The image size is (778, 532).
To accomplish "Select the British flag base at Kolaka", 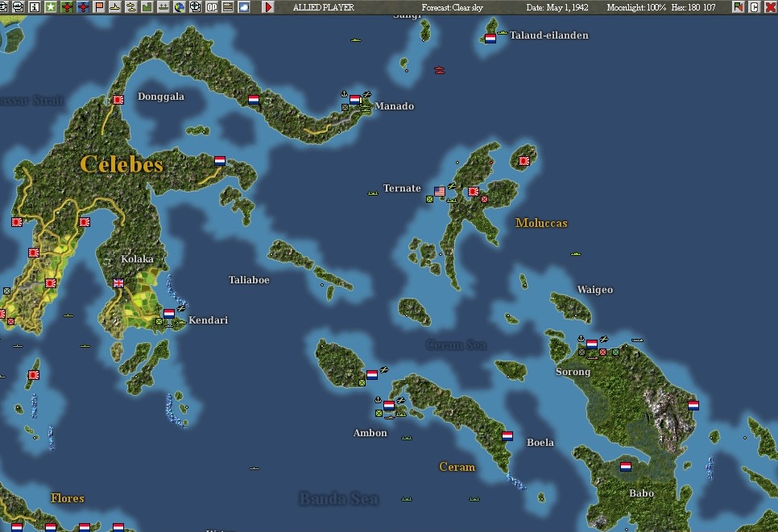I will coord(118,283).
